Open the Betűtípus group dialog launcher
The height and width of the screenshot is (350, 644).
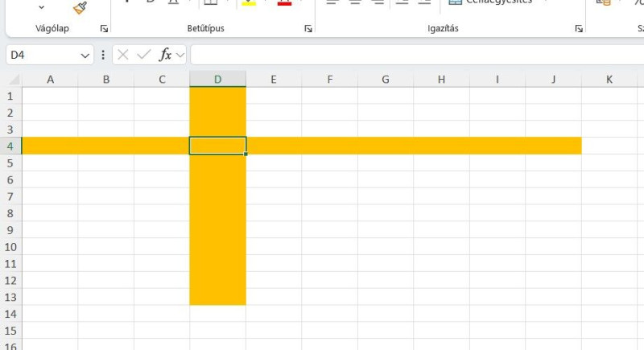[x=308, y=28]
